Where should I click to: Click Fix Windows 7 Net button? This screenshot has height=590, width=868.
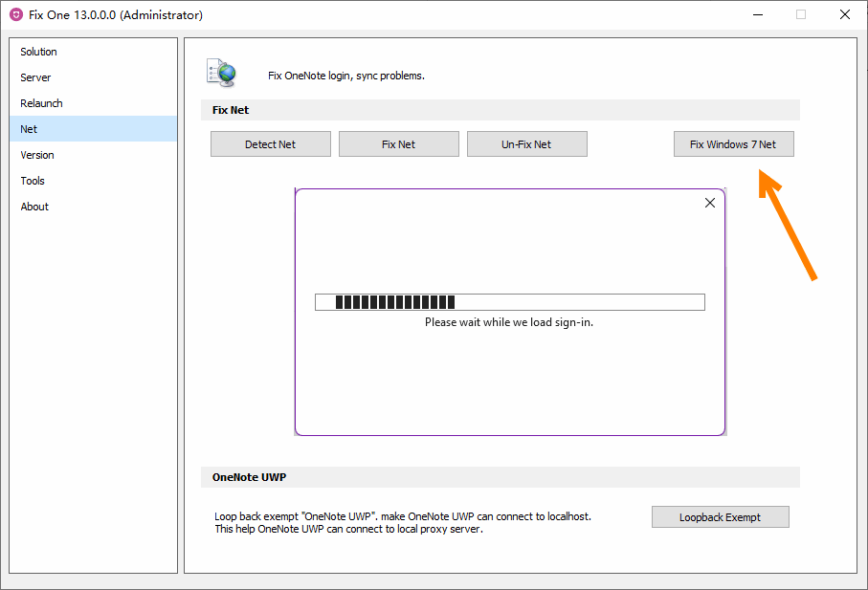pos(733,143)
